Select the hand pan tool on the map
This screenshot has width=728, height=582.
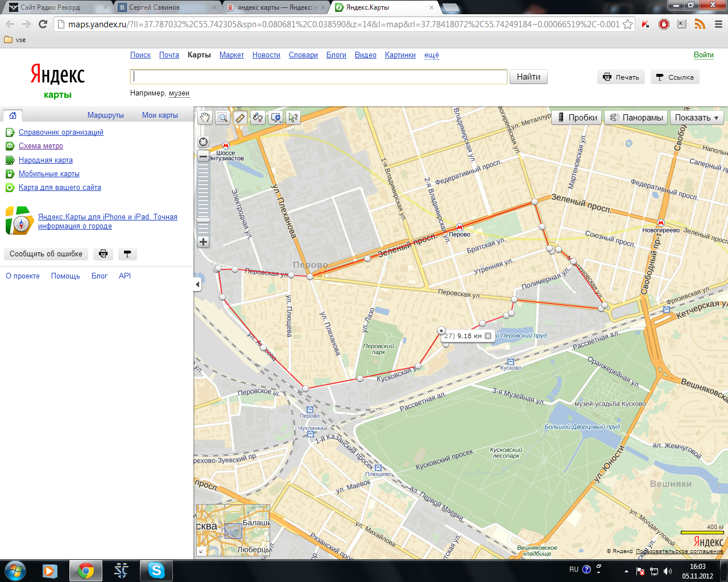tap(205, 118)
